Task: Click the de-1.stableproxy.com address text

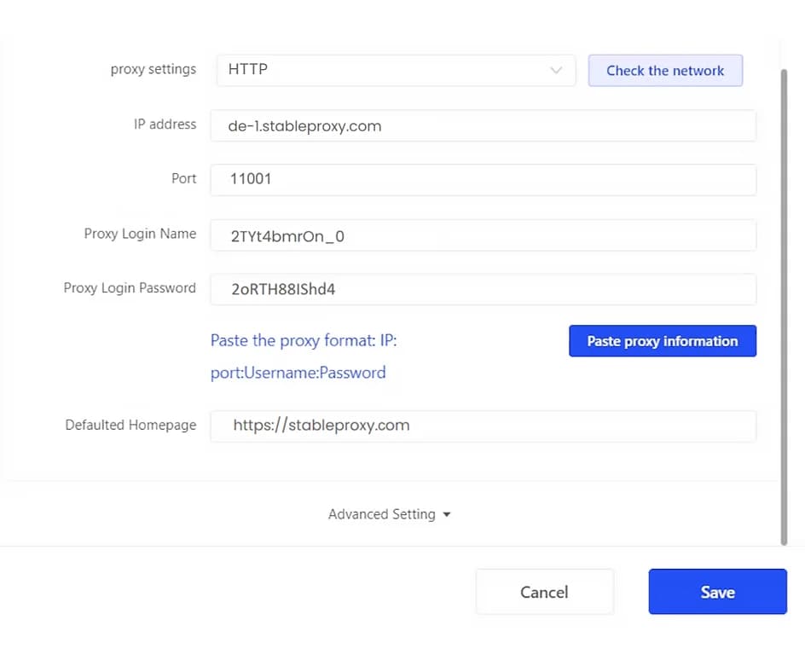Action: pyautogui.click(x=304, y=125)
